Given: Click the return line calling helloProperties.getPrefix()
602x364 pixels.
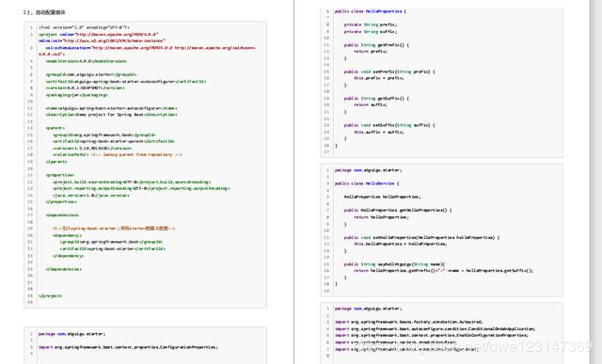Looking at the screenshot, I should [444, 271].
